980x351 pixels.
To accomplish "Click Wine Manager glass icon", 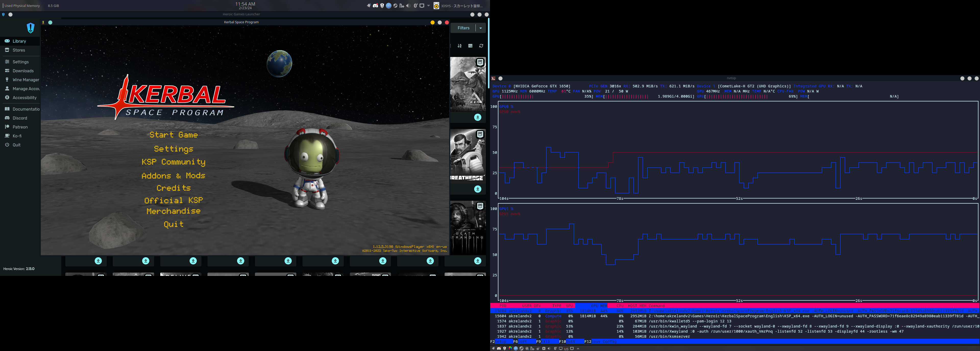I will point(7,79).
